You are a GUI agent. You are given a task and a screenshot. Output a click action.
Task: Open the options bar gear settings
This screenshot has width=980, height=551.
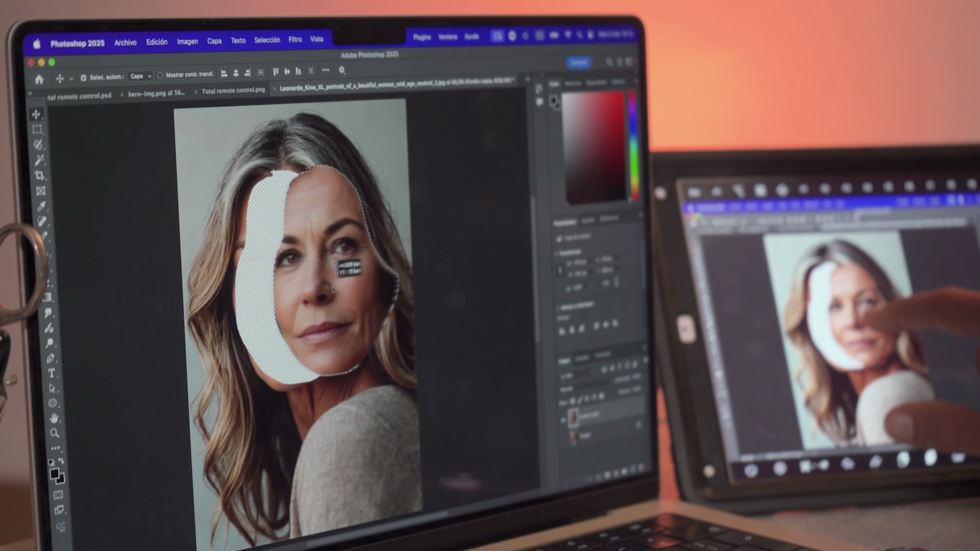pos(342,70)
